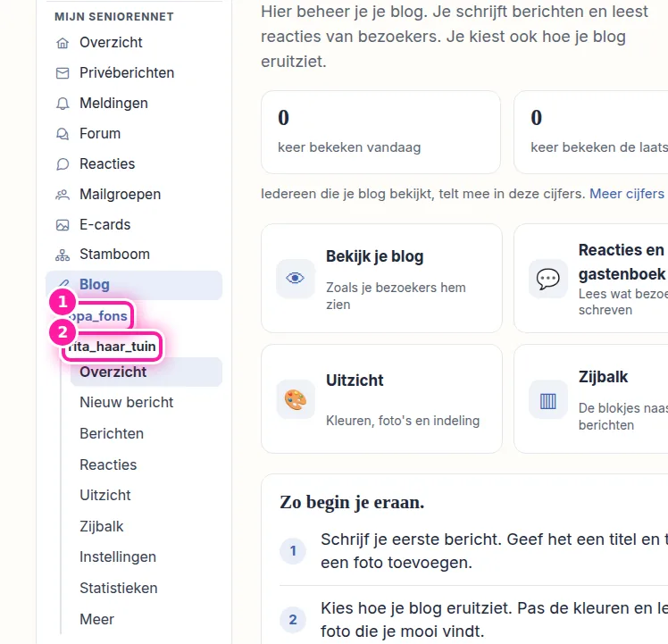Viewport: 668px width, 644px height.
Task: Open Statistieken in the Blog submenu
Action: [x=119, y=588]
